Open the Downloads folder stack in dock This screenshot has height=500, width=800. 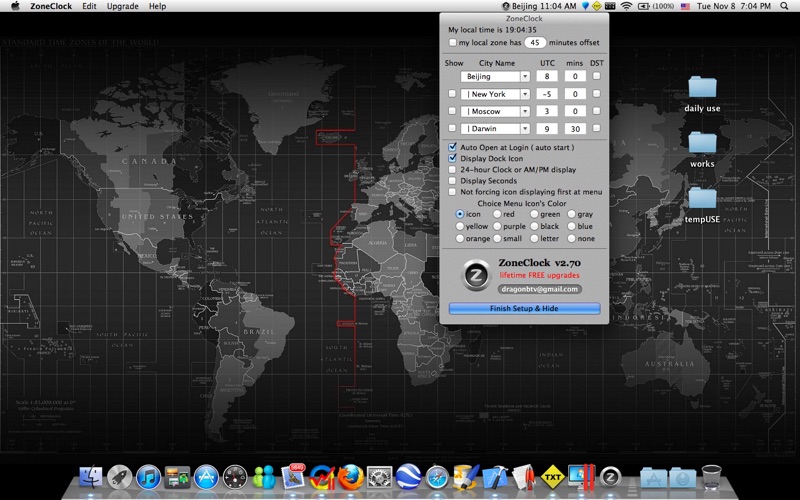[682, 478]
